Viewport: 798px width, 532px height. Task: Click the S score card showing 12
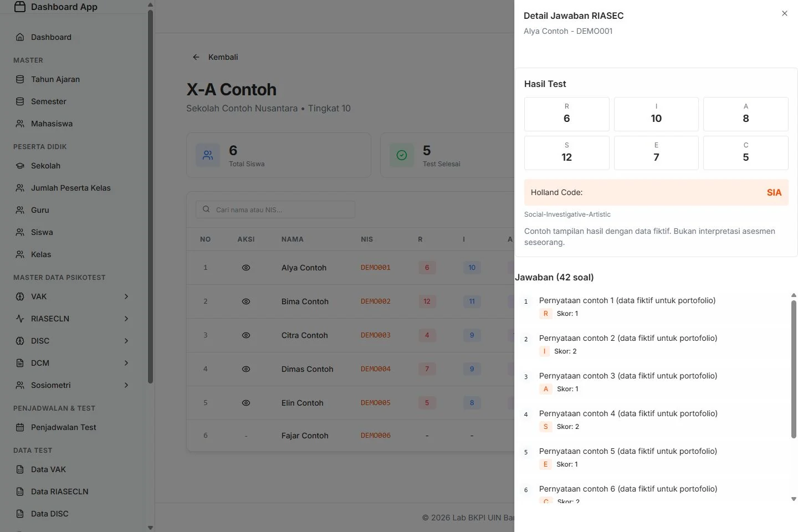tap(567, 153)
